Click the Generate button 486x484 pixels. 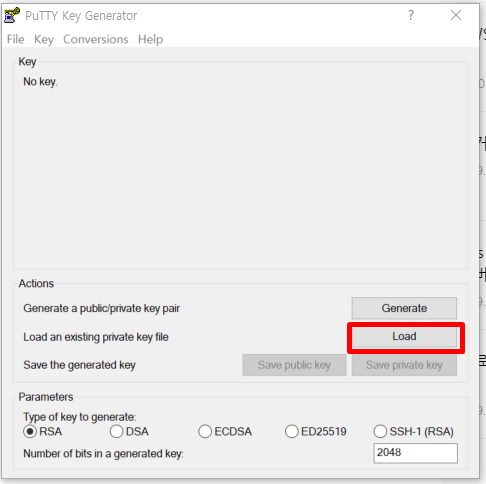[x=404, y=308]
